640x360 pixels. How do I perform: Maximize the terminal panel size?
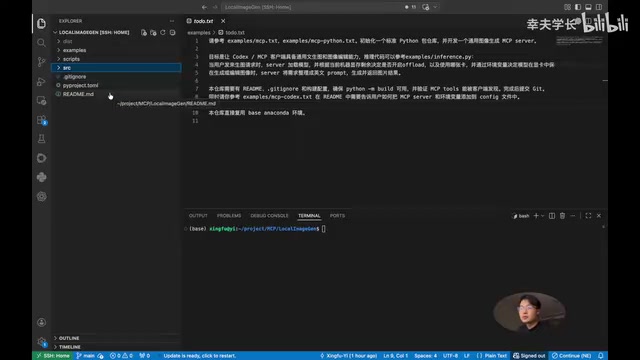pos(588,216)
